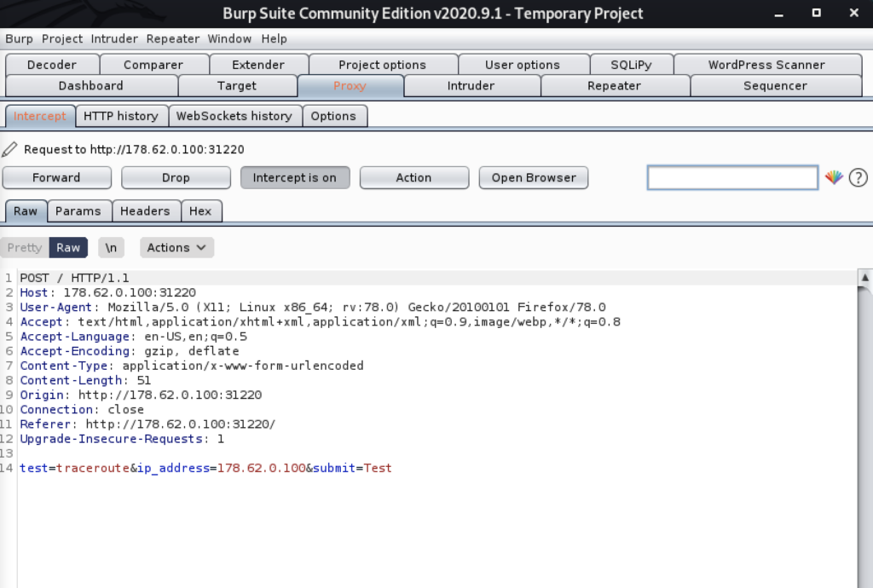Toggle the Intercept is on button
Image resolution: width=873 pixels, height=588 pixels.
(x=294, y=177)
